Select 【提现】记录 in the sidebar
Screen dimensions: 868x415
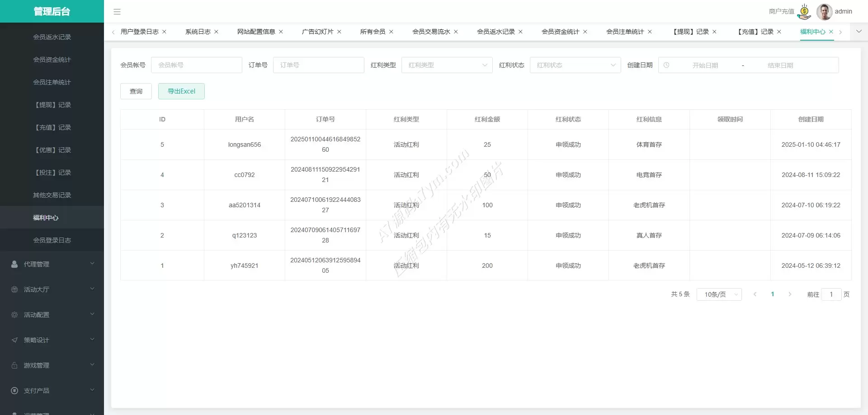[x=52, y=105]
